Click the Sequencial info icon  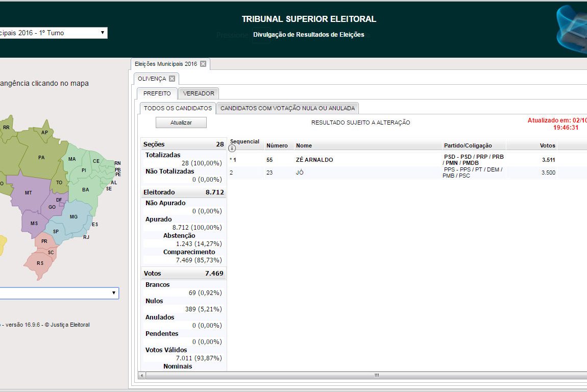coord(232,149)
